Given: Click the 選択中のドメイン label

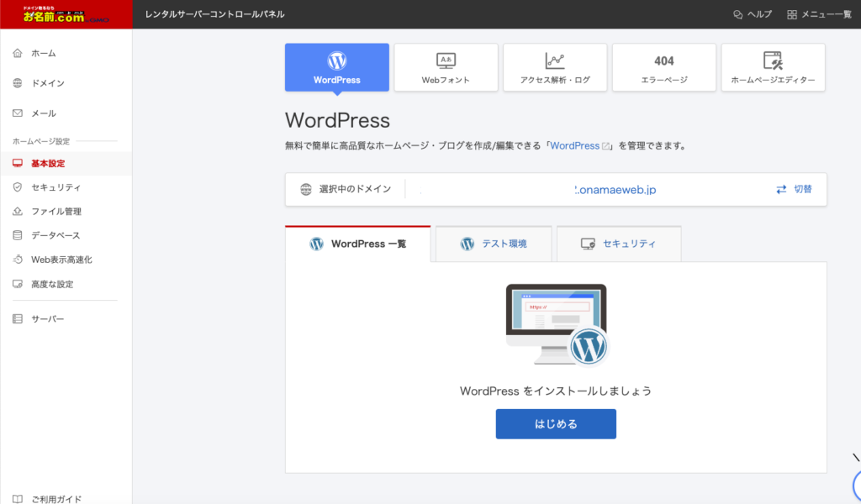Looking at the screenshot, I should (x=356, y=189).
